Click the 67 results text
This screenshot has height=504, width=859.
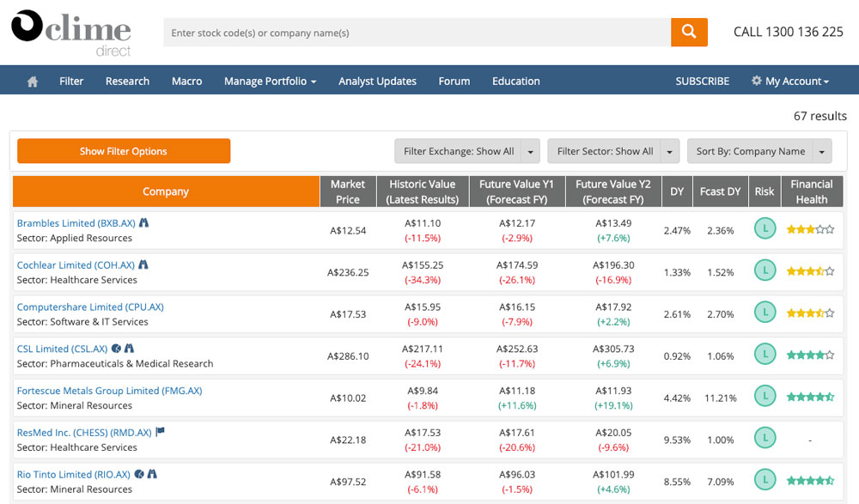[820, 116]
